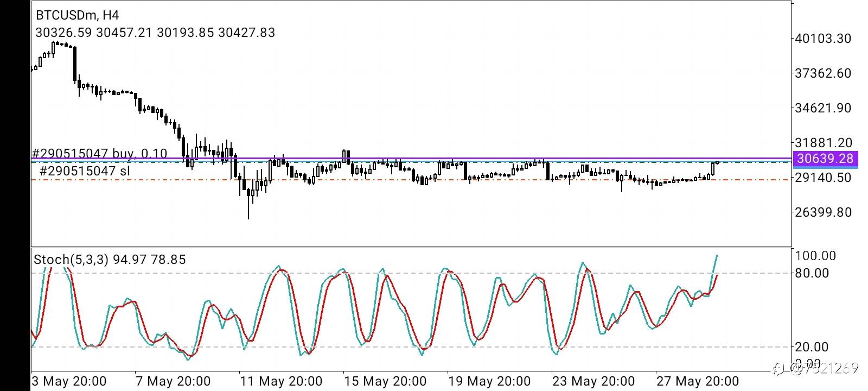This screenshot has width=868, height=391.
Task: Select the purple 30639.28 price tag
Action: coord(826,159)
